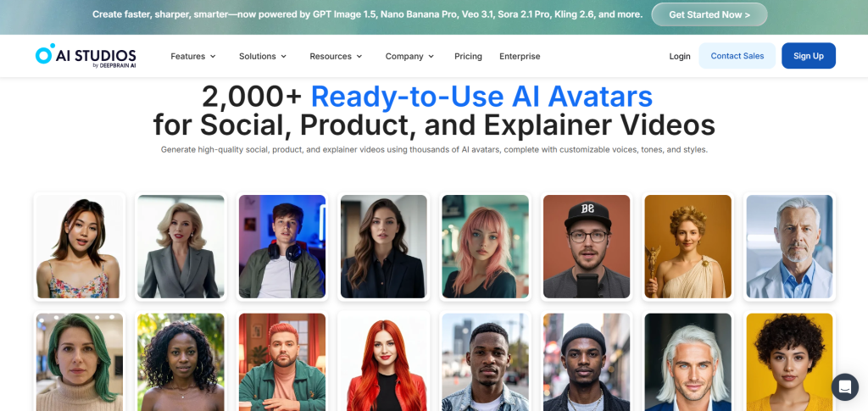This screenshot has height=411, width=868.
Task: Choose the man with cap and glasses avatar
Action: tap(587, 247)
